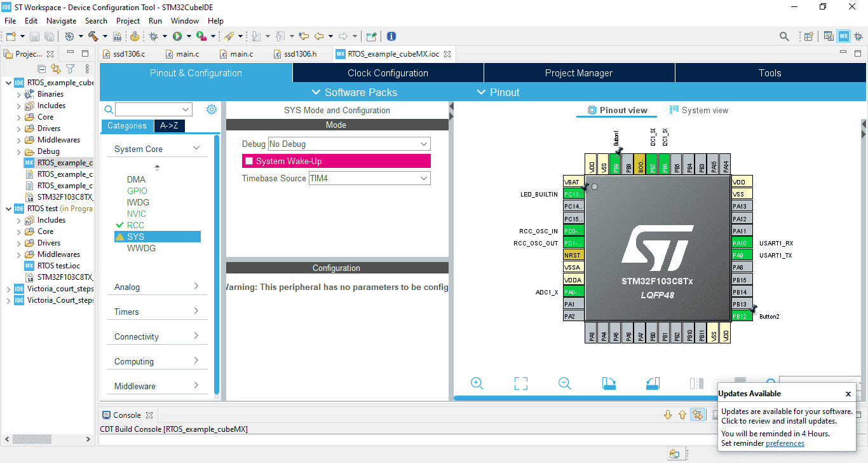Close the Updates Available popup
The height and width of the screenshot is (463, 868).
click(x=848, y=394)
